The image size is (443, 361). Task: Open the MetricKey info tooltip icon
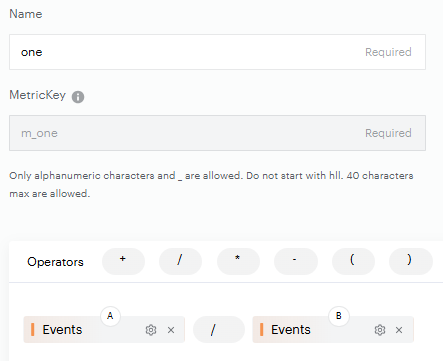[78, 97]
